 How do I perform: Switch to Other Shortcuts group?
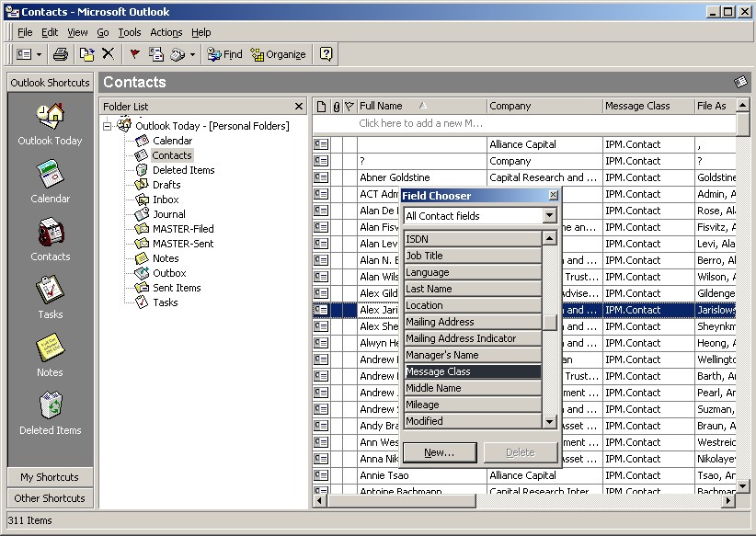click(x=51, y=498)
